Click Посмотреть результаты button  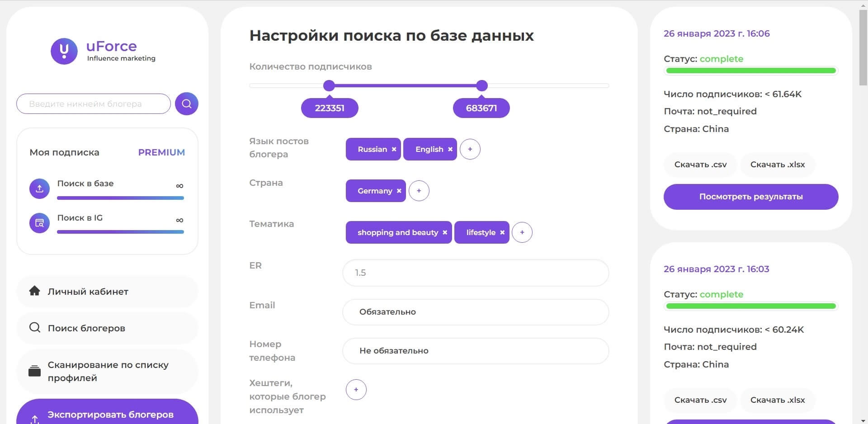point(751,197)
